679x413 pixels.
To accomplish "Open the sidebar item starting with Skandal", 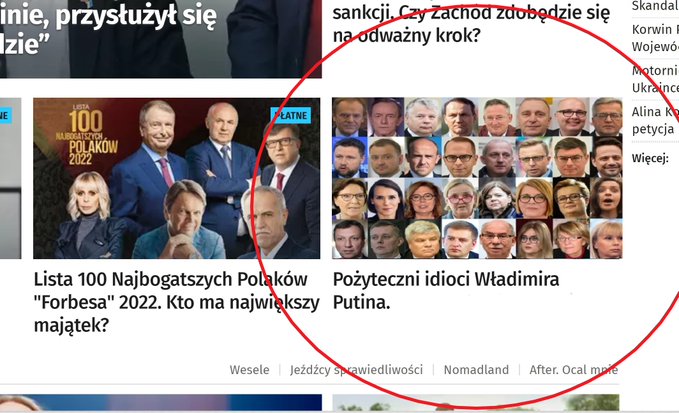I will [x=655, y=6].
